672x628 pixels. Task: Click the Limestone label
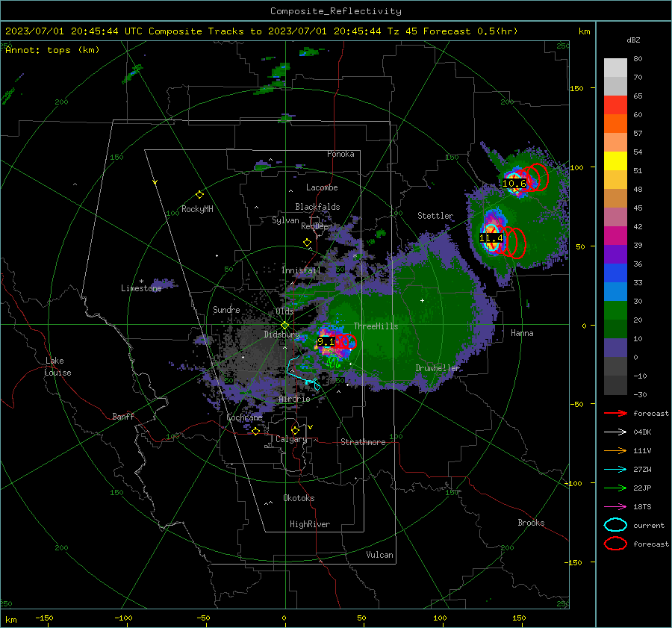141,288
